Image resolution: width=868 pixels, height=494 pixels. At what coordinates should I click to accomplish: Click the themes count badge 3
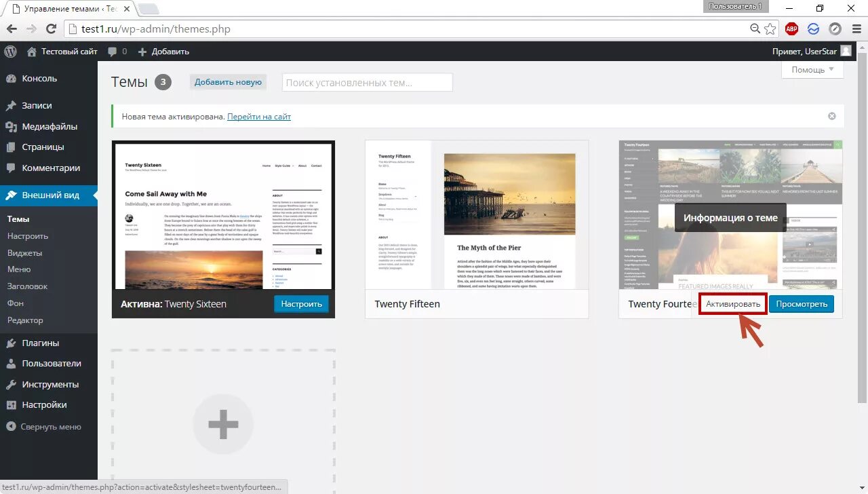pos(163,82)
